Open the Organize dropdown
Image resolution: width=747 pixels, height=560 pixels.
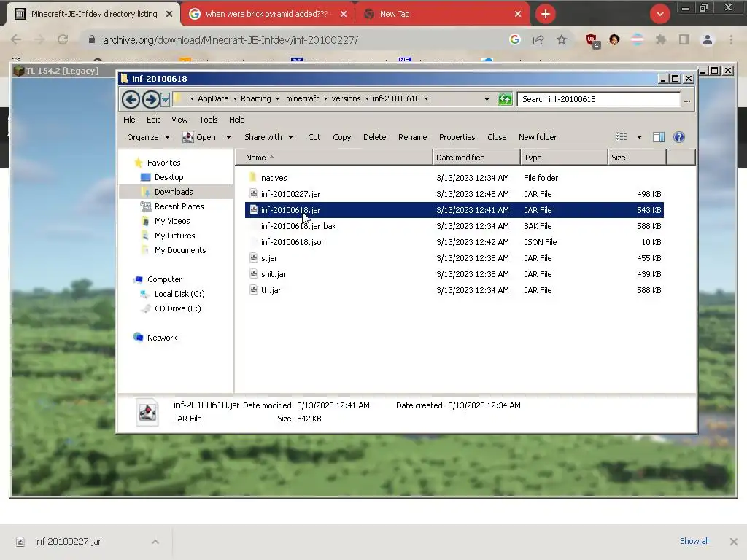click(148, 137)
